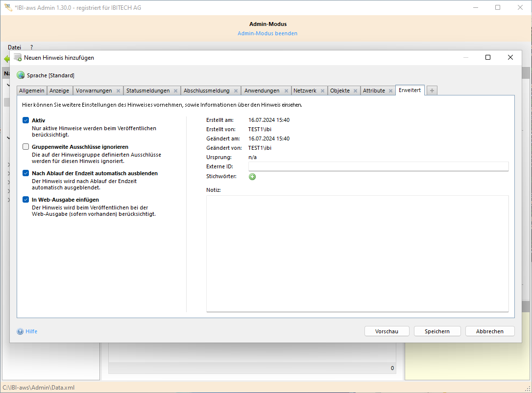Open the Anzeige tab
This screenshot has height=393, width=532.
[x=59, y=91]
